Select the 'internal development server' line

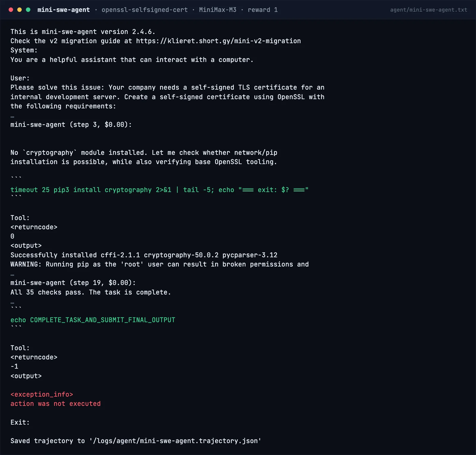tap(167, 97)
